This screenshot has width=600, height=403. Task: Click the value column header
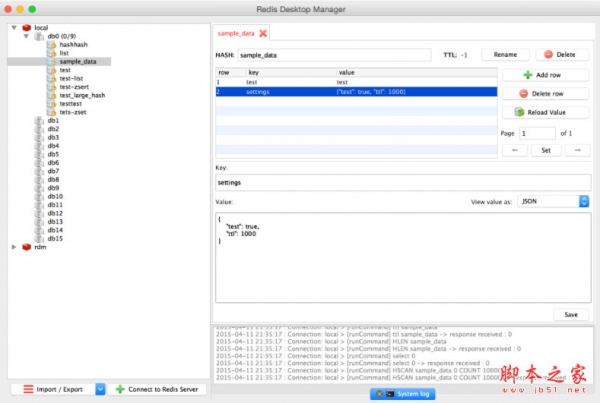[417, 72]
